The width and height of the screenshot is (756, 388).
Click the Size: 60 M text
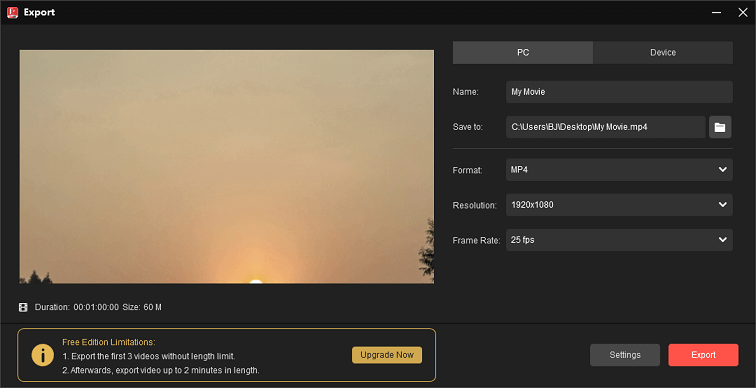[142, 307]
